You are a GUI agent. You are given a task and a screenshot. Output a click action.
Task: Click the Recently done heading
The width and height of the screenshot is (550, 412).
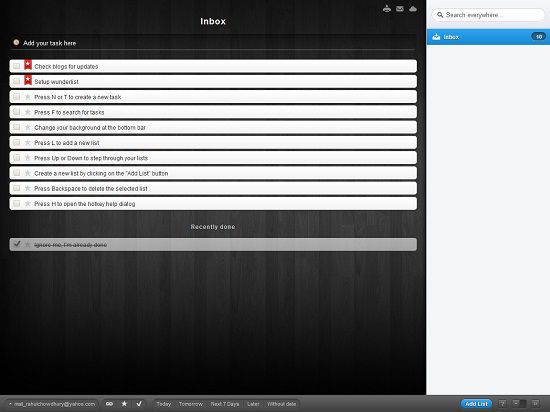point(213,227)
